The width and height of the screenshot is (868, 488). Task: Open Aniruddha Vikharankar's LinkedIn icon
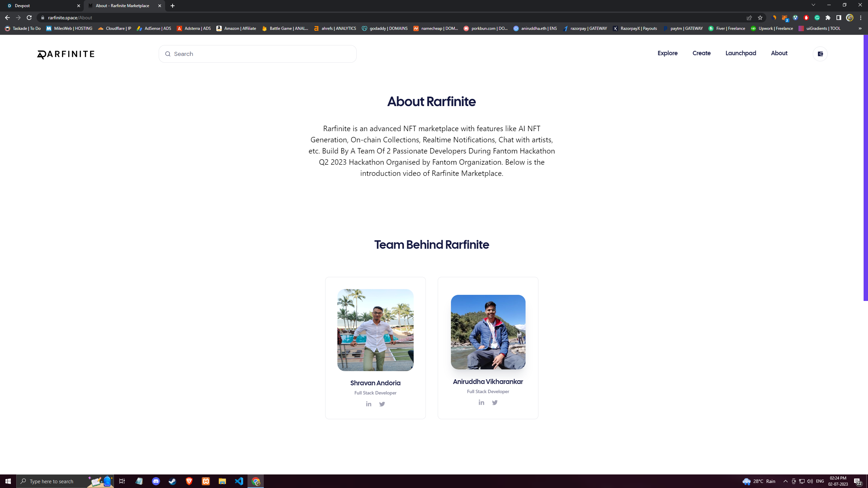point(481,403)
